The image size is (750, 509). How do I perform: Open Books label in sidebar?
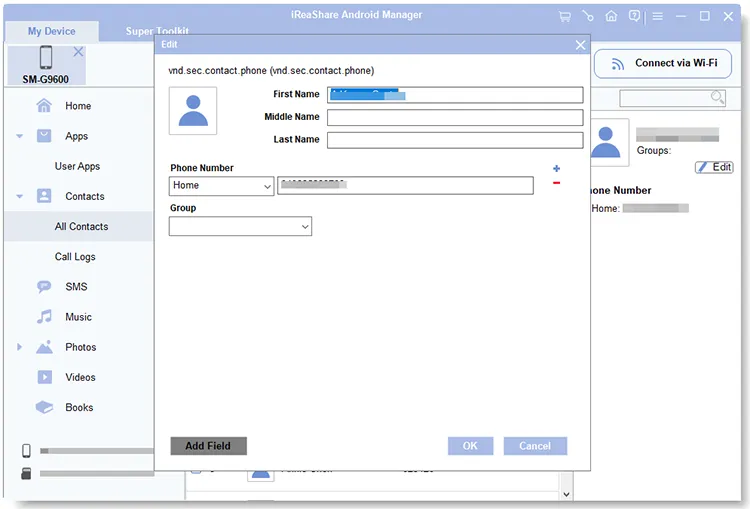coord(79,407)
